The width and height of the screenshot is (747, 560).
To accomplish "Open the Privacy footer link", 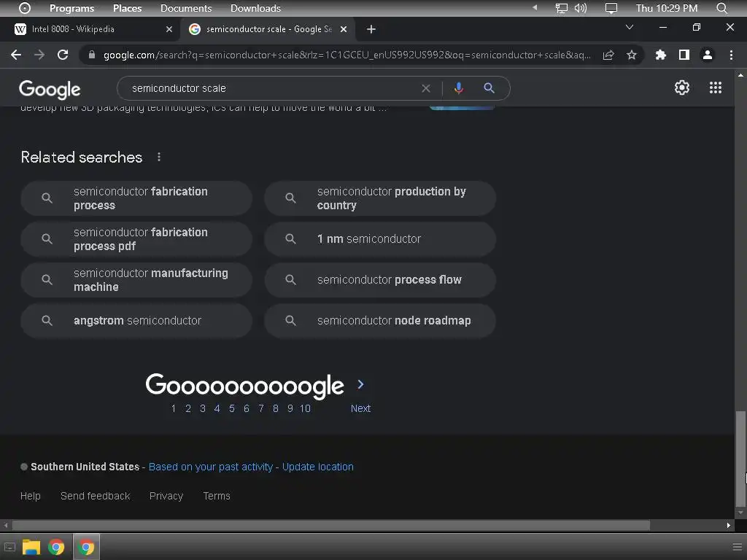I will coord(166,496).
